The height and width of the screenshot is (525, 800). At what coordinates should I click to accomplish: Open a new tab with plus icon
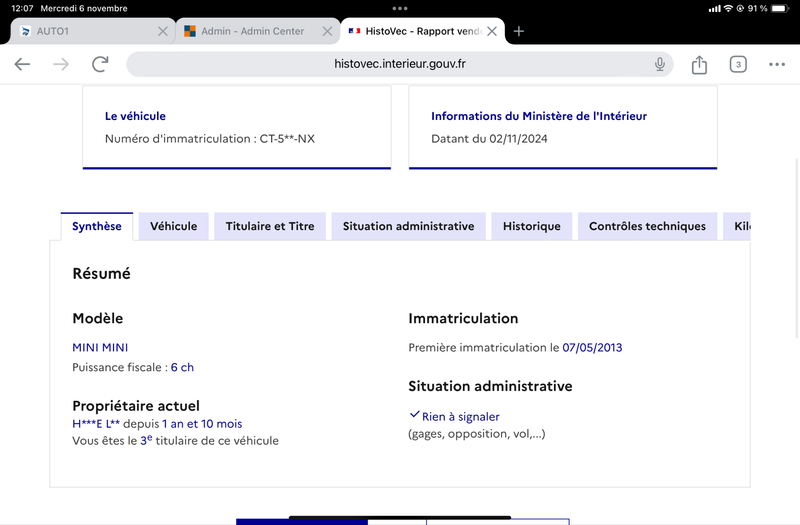click(519, 31)
